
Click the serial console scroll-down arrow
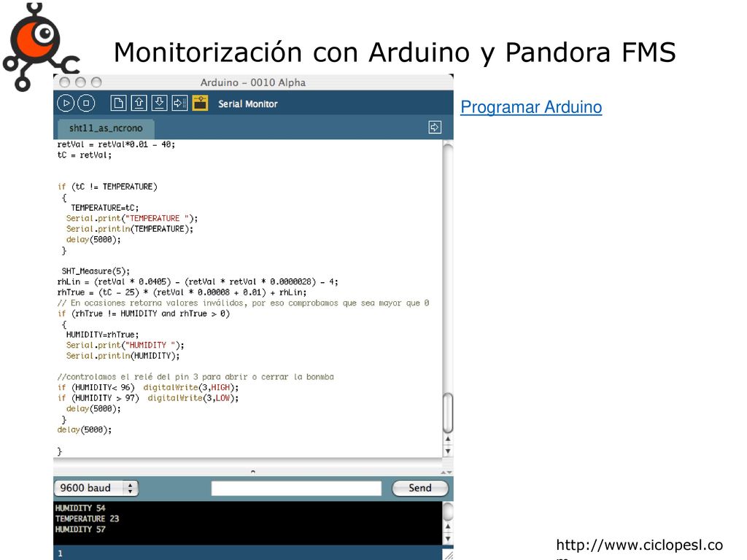click(448, 539)
